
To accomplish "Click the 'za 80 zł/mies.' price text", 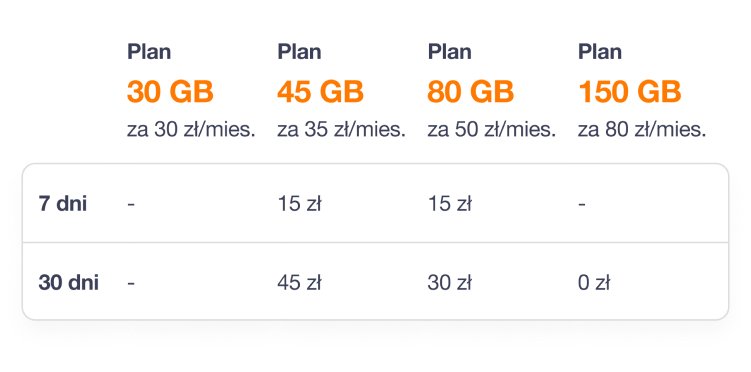I will tap(642, 130).
